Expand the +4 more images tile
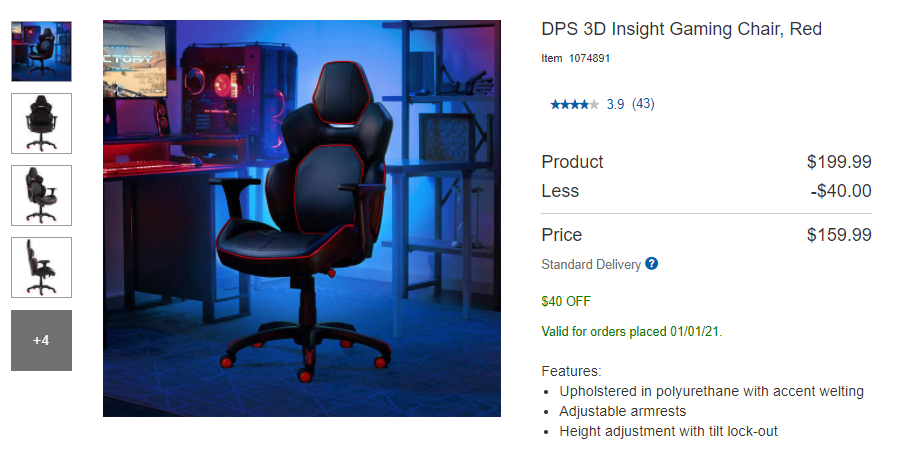The height and width of the screenshot is (449, 904). [42, 340]
